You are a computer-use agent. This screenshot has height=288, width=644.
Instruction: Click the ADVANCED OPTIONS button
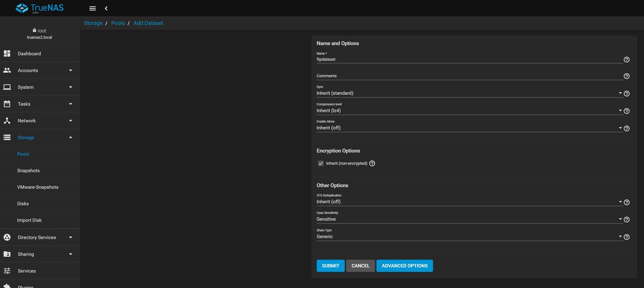tap(405, 265)
